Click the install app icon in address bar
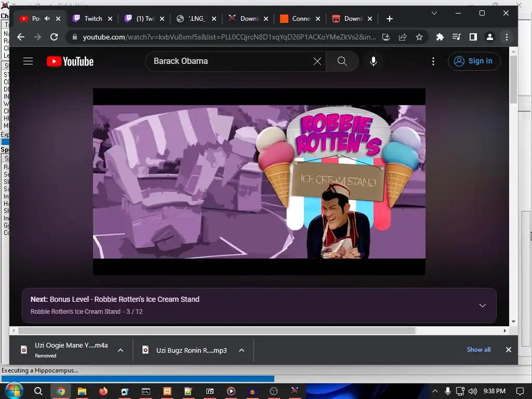 tap(386, 37)
